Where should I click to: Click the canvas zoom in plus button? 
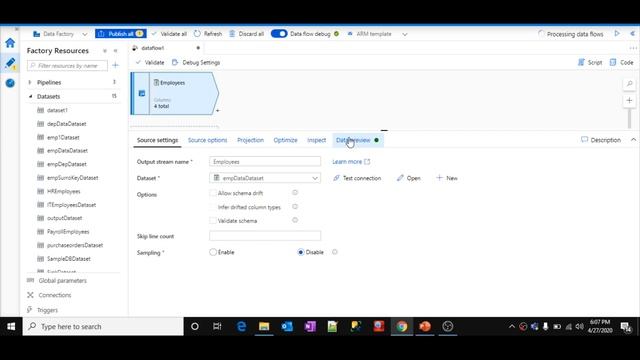(x=629, y=100)
